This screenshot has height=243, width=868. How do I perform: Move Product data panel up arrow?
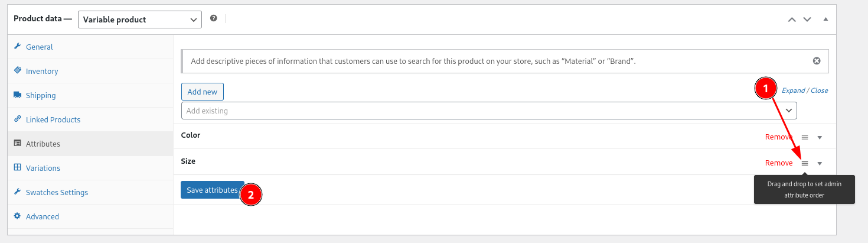[792, 20]
